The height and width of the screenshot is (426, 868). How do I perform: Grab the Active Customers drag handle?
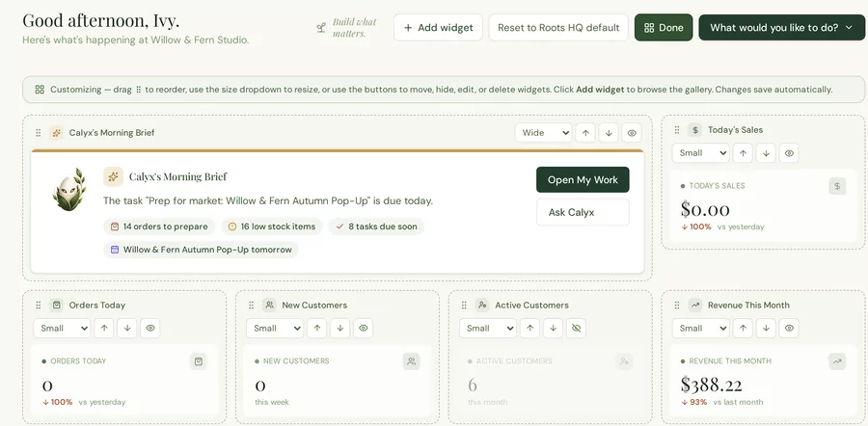point(465,306)
